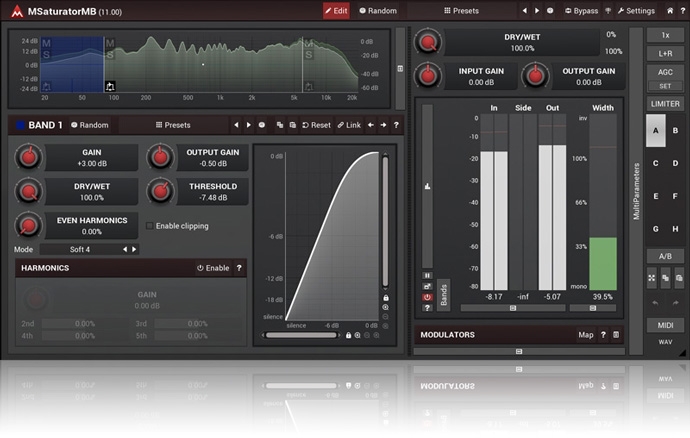Open the Band 1 Presets menu
This screenshot has height=438, width=690.
tap(172, 125)
